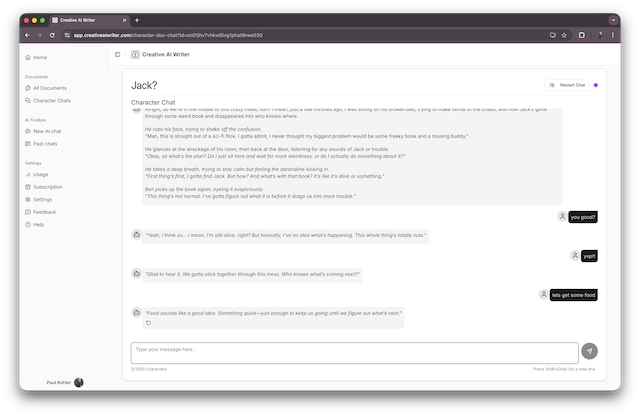Click the regenerate response icon
This screenshot has height=416, width=640.
point(149,323)
